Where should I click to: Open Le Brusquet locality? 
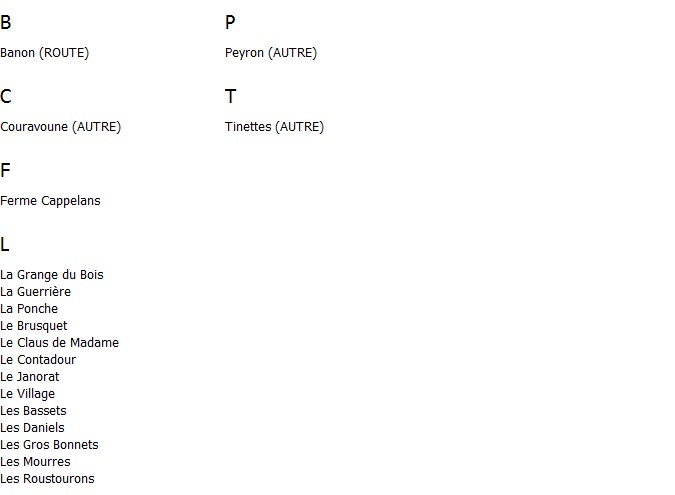click(34, 326)
